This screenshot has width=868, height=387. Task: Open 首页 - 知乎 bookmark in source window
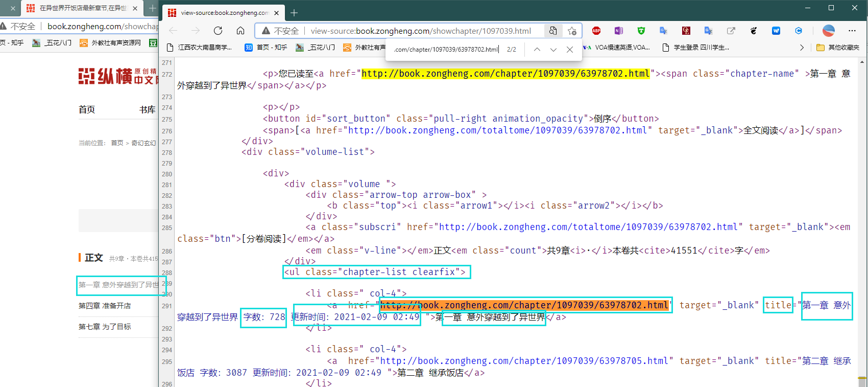pos(266,48)
